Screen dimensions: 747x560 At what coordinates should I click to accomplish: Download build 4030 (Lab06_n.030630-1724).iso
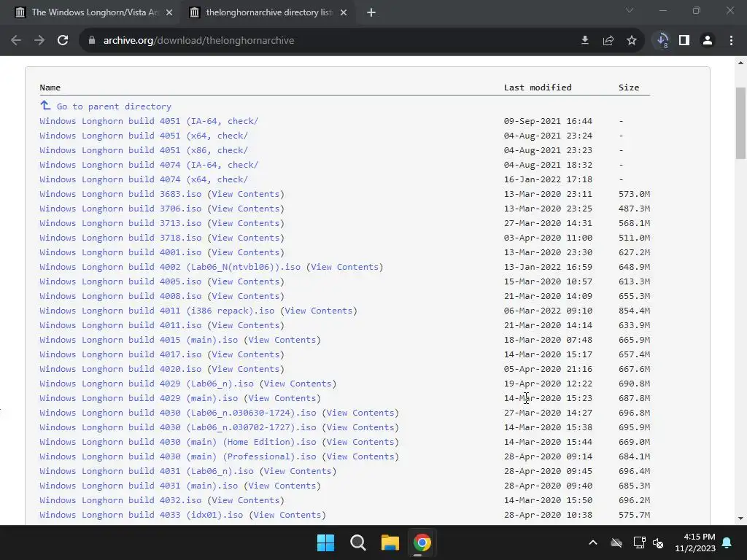click(x=178, y=413)
